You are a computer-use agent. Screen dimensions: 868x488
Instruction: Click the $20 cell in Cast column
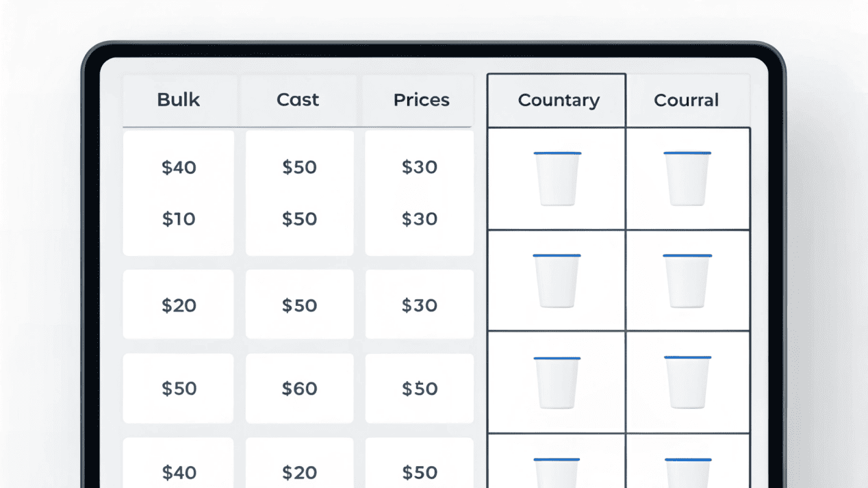pyautogui.click(x=300, y=472)
